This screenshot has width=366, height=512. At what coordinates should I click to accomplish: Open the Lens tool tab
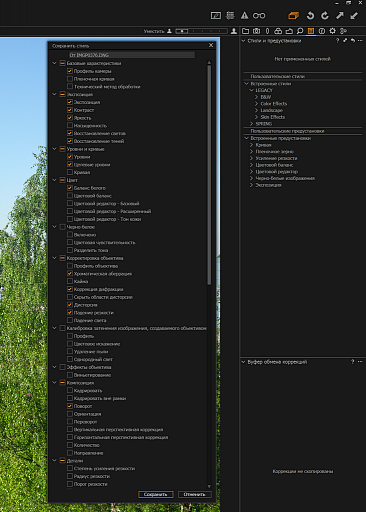pyautogui.click(x=267, y=31)
